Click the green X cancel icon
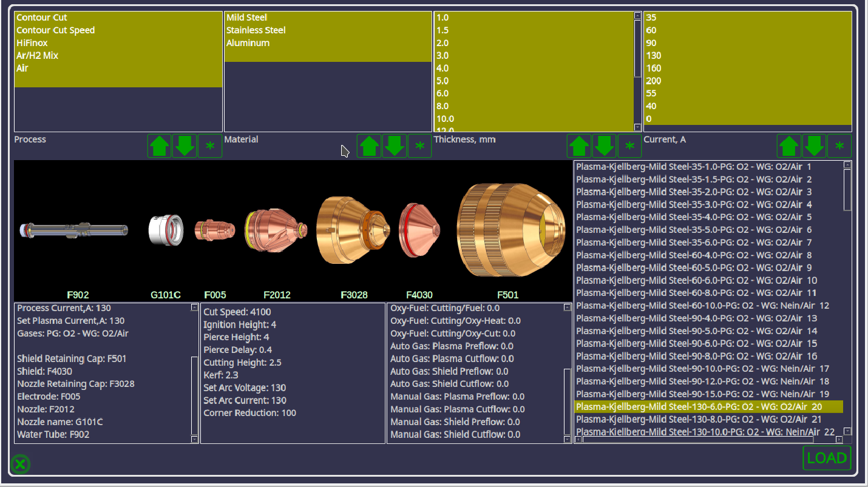This screenshot has height=487, width=868. (x=20, y=465)
